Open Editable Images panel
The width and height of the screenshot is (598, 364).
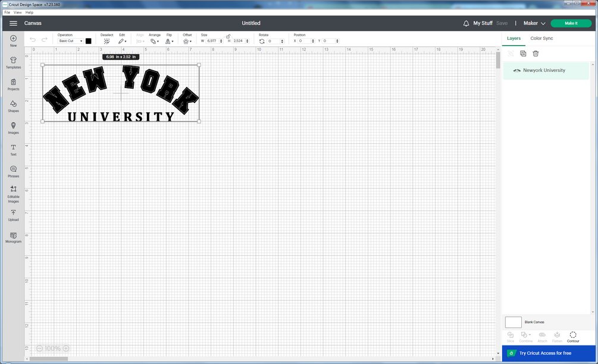pyautogui.click(x=13, y=194)
